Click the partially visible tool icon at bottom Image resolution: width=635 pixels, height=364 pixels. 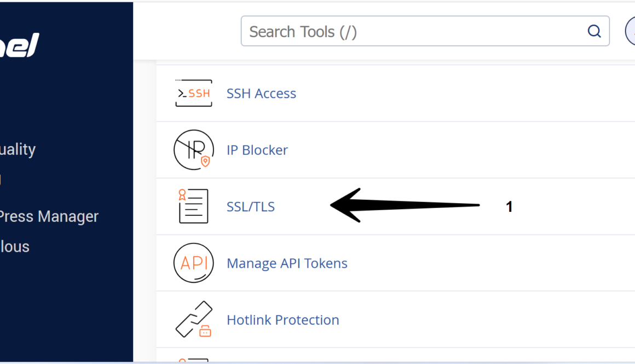pos(193,361)
